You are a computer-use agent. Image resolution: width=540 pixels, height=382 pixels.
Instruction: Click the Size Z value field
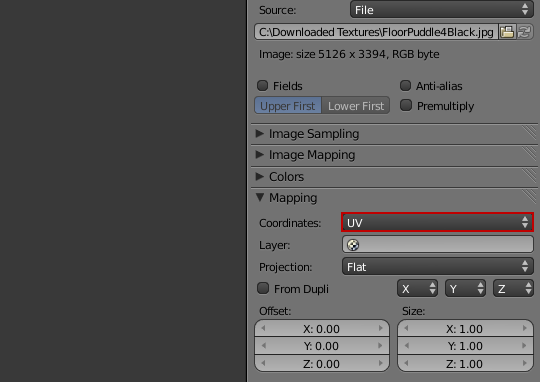tap(465, 363)
